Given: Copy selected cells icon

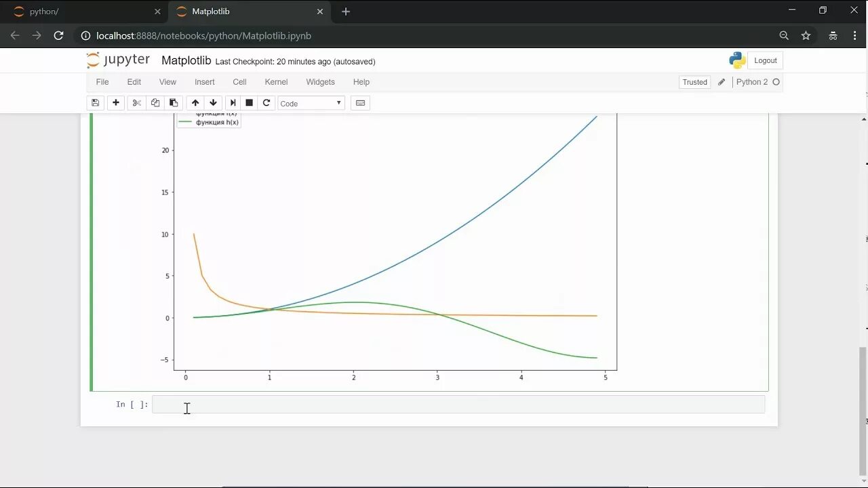Looking at the screenshot, I should pos(155,103).
